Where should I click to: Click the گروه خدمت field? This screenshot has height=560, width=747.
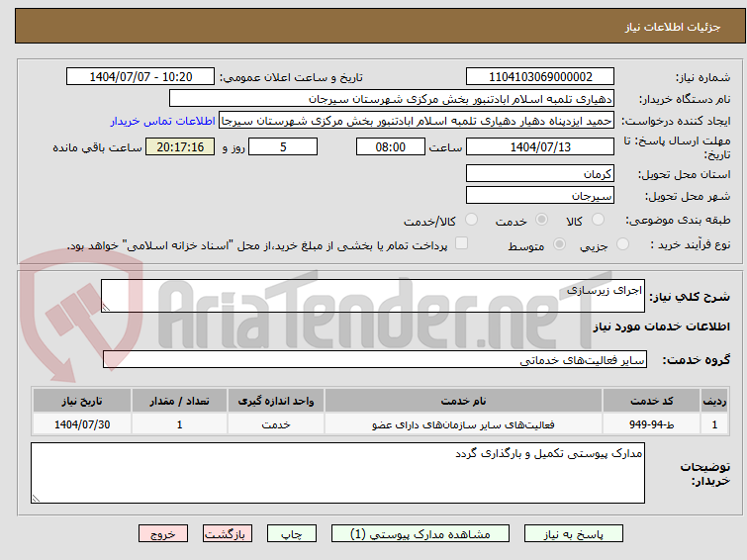coord(375,359)
